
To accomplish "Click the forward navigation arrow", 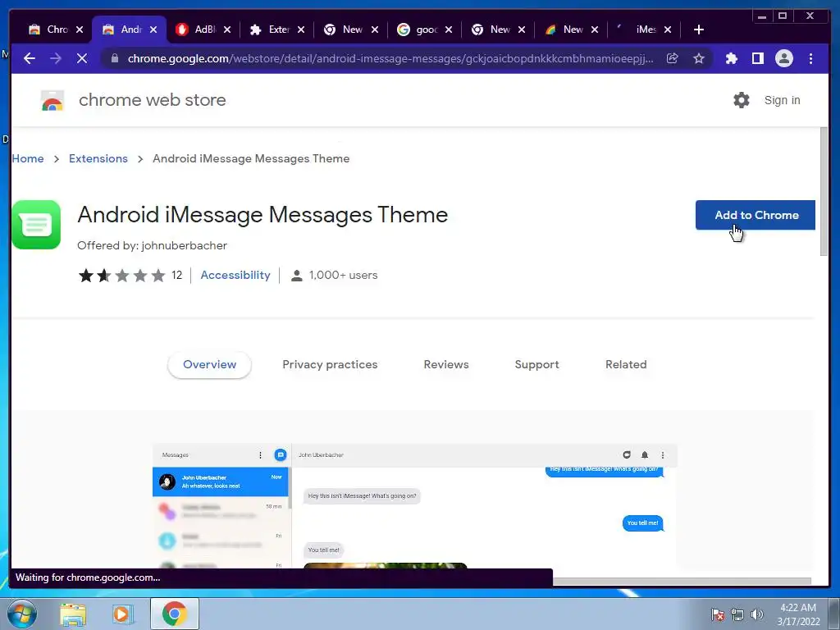I will [56, 58].
